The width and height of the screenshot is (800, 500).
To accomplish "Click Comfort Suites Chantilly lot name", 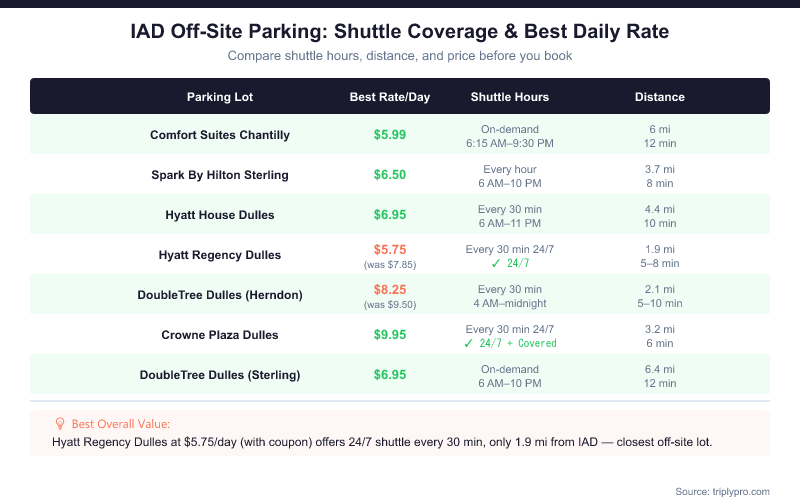I will pyautogui.click(x=220, y=135).
